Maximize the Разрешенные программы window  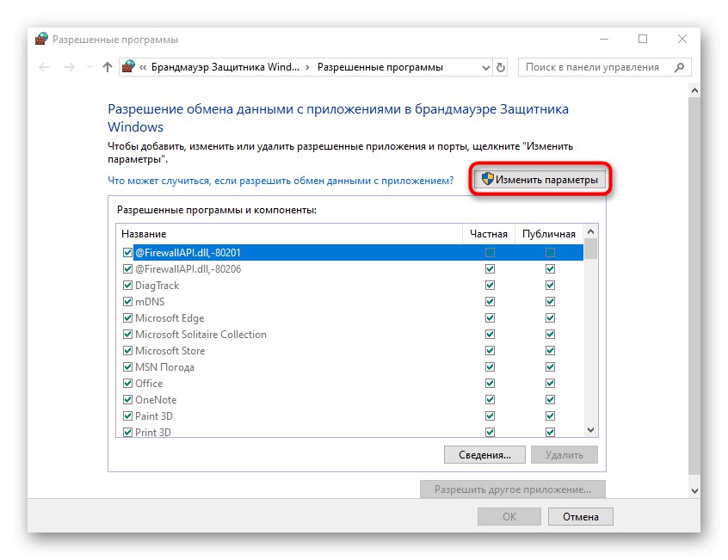[643, 39]
